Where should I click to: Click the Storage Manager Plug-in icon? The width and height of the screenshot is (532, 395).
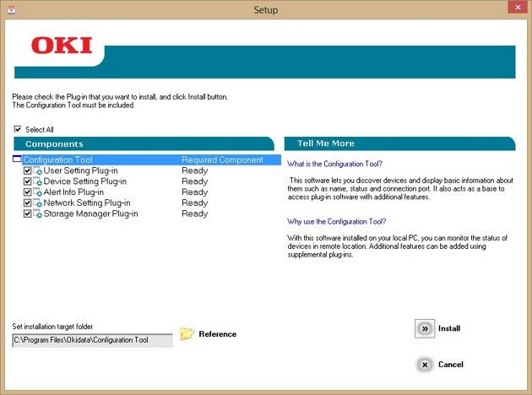pos(38,214)
